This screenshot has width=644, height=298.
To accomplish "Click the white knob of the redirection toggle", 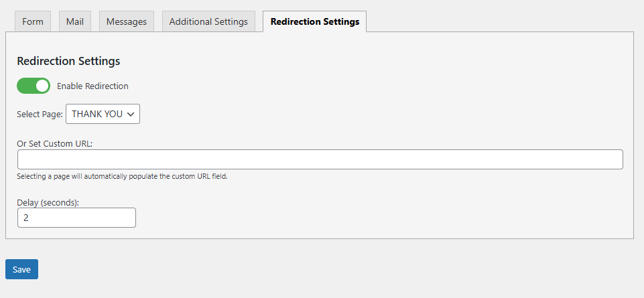I will (x=42, y=86).
